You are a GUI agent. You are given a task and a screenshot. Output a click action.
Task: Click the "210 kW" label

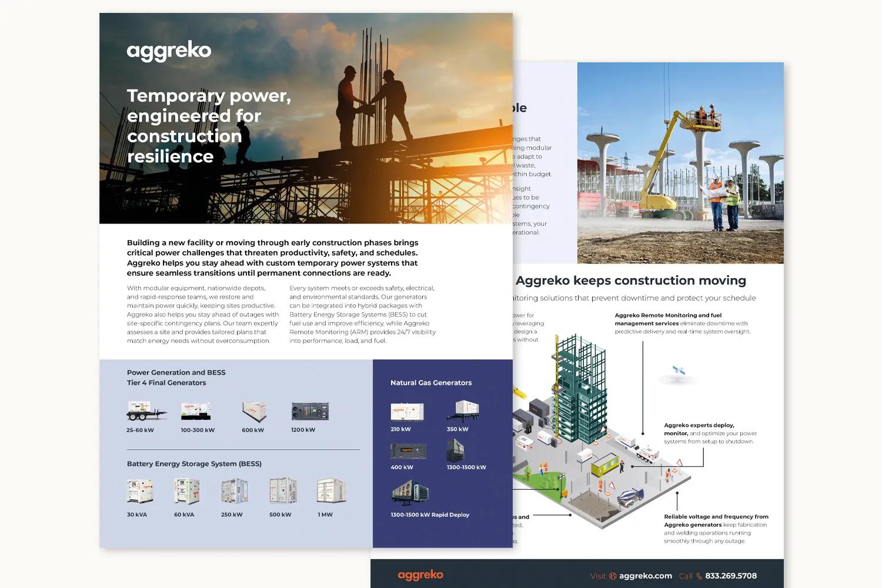pyautogui.click(x=400, y=429)
